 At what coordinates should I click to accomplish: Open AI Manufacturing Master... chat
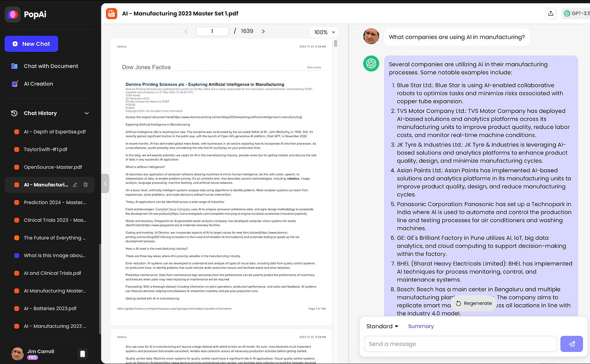pos(55,291)
